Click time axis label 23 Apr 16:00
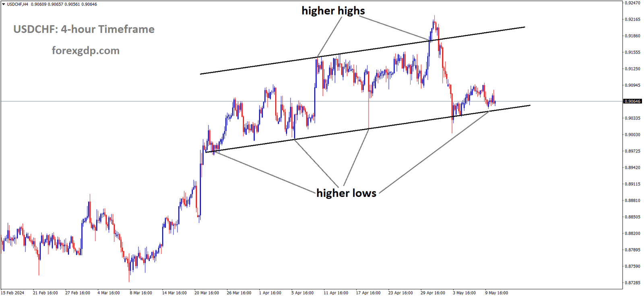644x297 pixels. coord(400,293)
